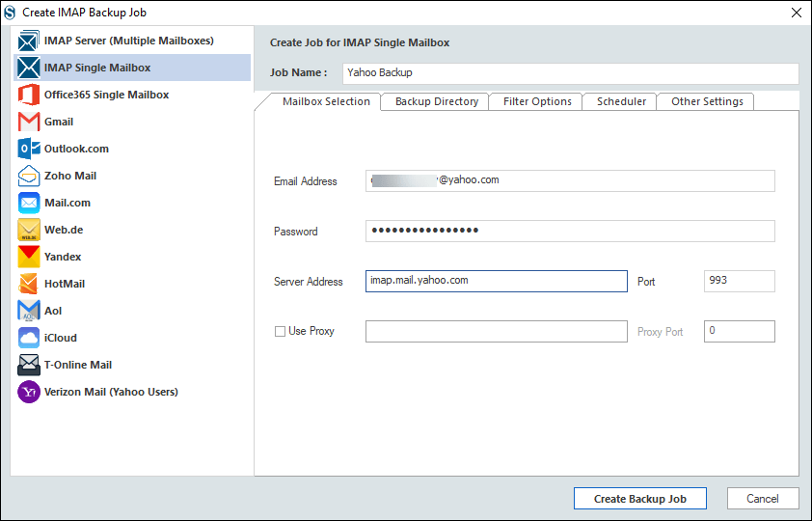Click the Proxy Port field showing 0

(740, 332)
